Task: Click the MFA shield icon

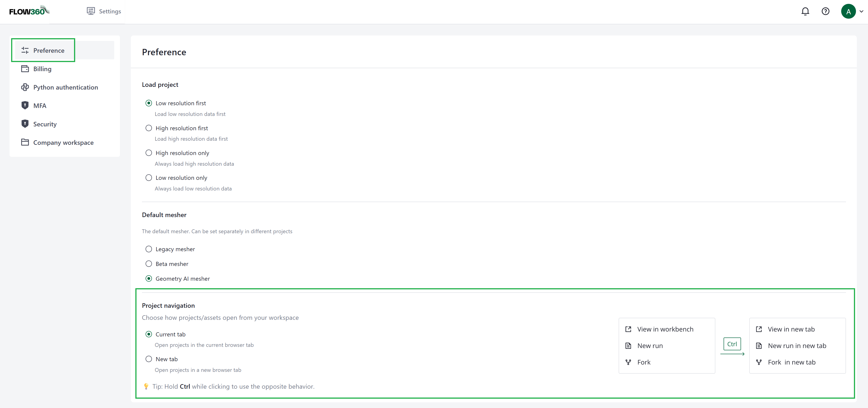Action: point(25,105)
